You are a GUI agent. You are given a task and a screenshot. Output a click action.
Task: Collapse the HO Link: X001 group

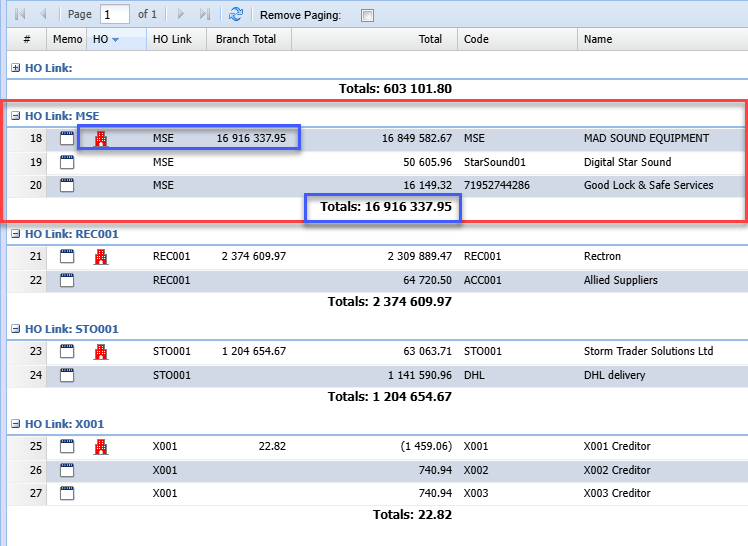click(15, 424)
